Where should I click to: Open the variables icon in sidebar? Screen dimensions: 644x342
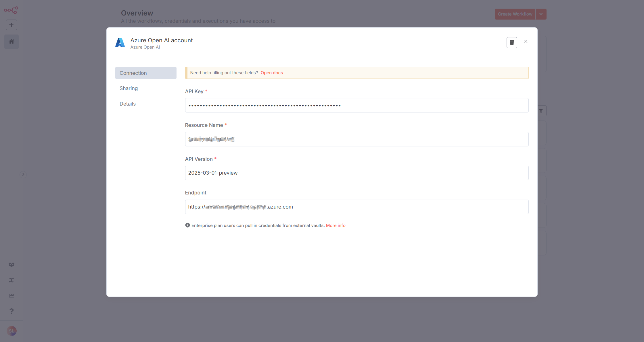pos(11,280)
